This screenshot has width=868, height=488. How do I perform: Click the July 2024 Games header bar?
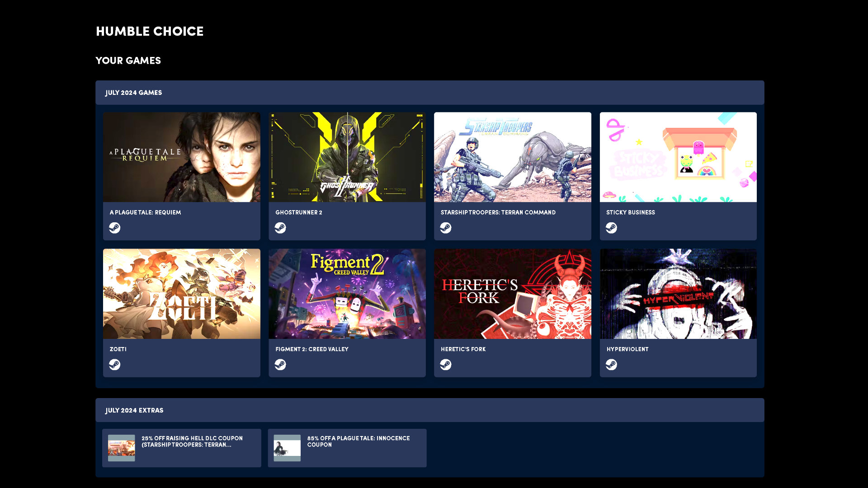pyautogui.click(x=430, y=93)
